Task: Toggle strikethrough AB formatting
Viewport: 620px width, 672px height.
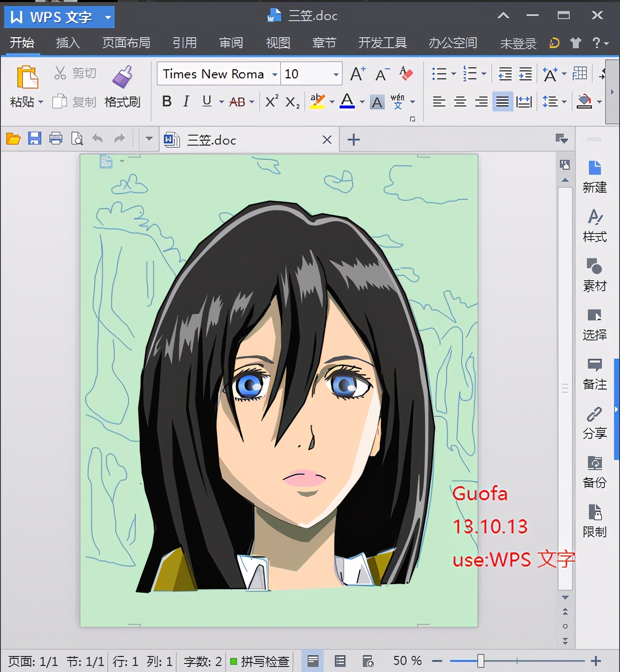Action: point(237,102)
